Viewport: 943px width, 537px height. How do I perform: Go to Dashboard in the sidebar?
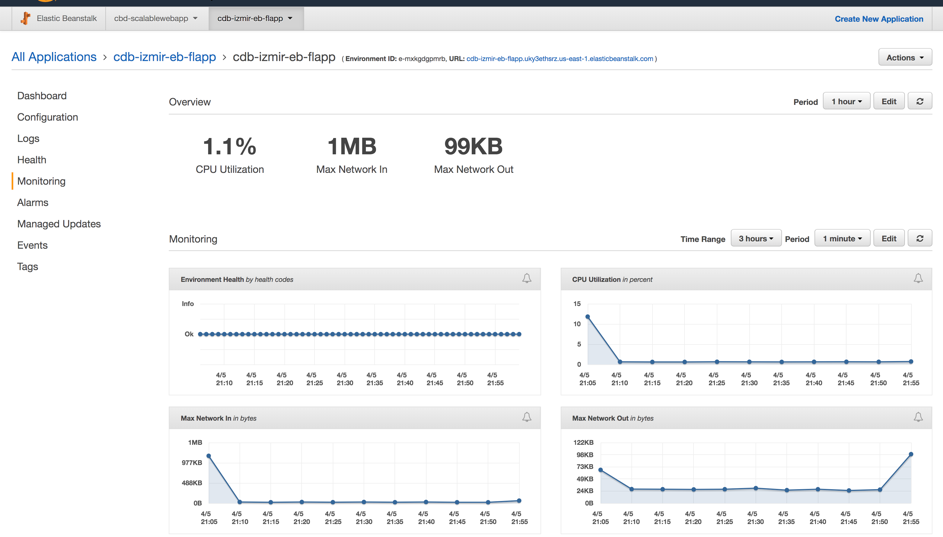pos(42,96)
